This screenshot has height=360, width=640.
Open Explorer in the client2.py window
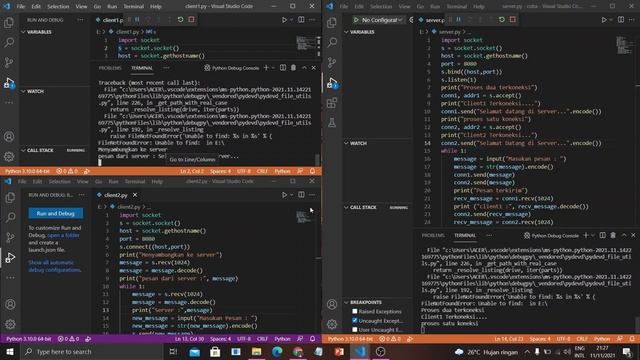tap(10, 198)
